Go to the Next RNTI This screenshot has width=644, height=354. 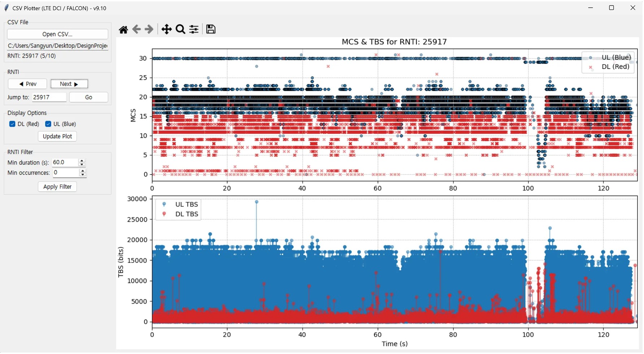click(69, 84)
